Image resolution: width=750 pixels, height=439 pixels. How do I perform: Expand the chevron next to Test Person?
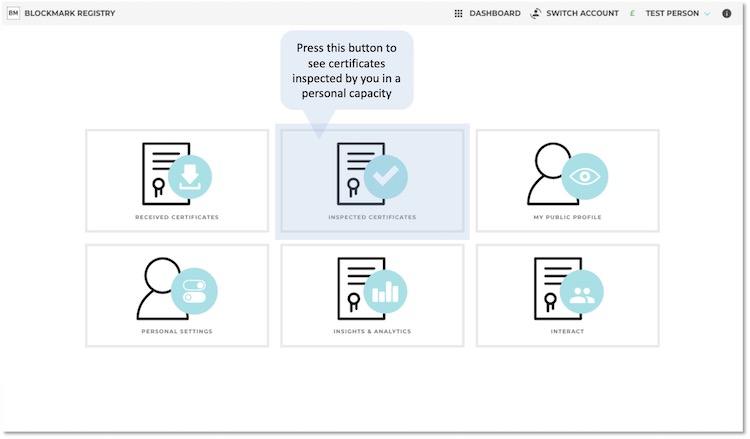[707, 13]
